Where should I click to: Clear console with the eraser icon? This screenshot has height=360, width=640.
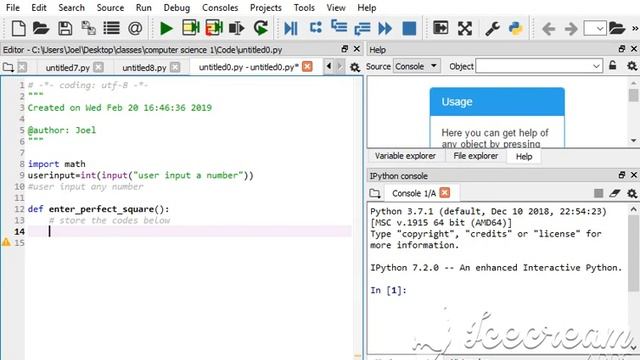[x=615, y=193]
